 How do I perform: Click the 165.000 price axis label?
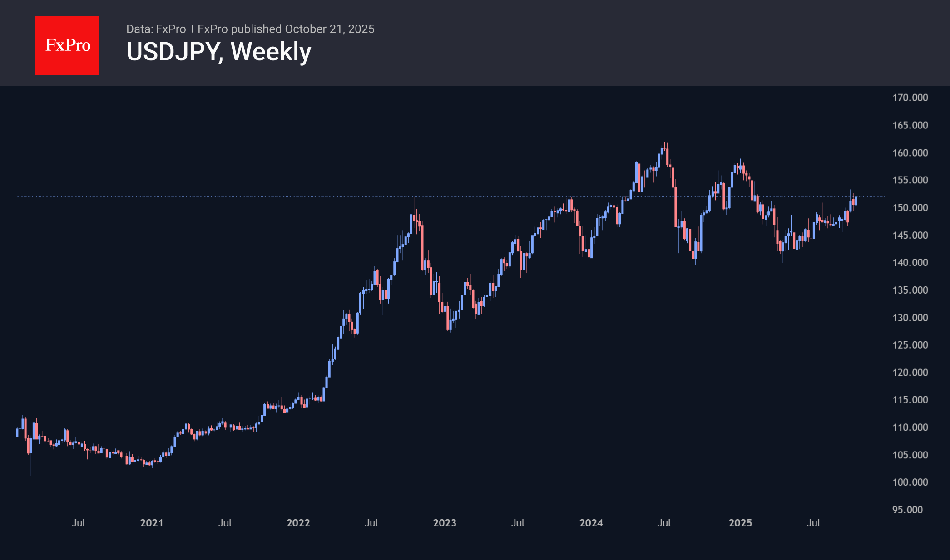coord(910,125)
